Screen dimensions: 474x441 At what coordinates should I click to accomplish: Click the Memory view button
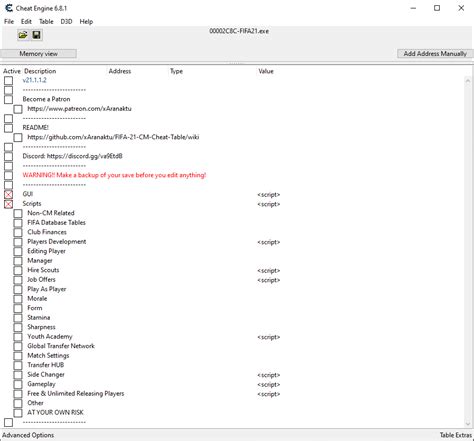[x=39, y=54]
